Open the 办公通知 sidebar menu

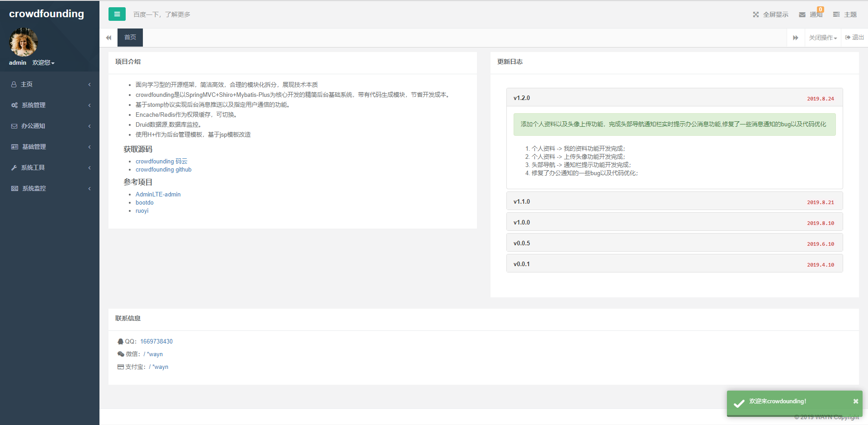pyautogui.click(x=50, y=126)
